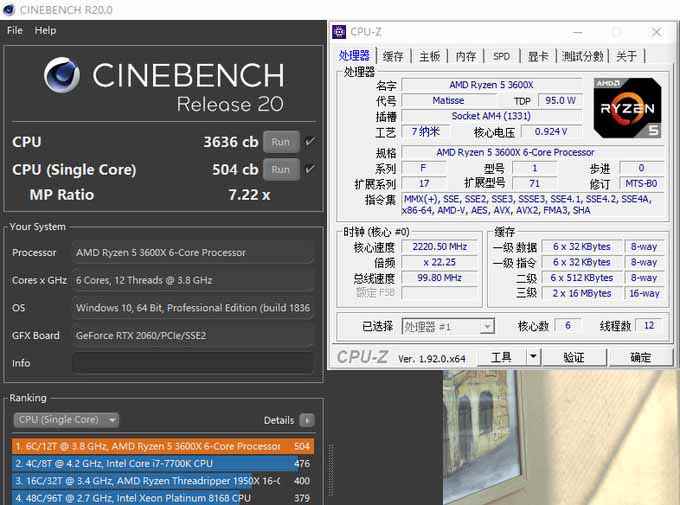Open the 工具 dropdown arrow in CPU-Z
680x505 pixels.
(x=533, y=357)
